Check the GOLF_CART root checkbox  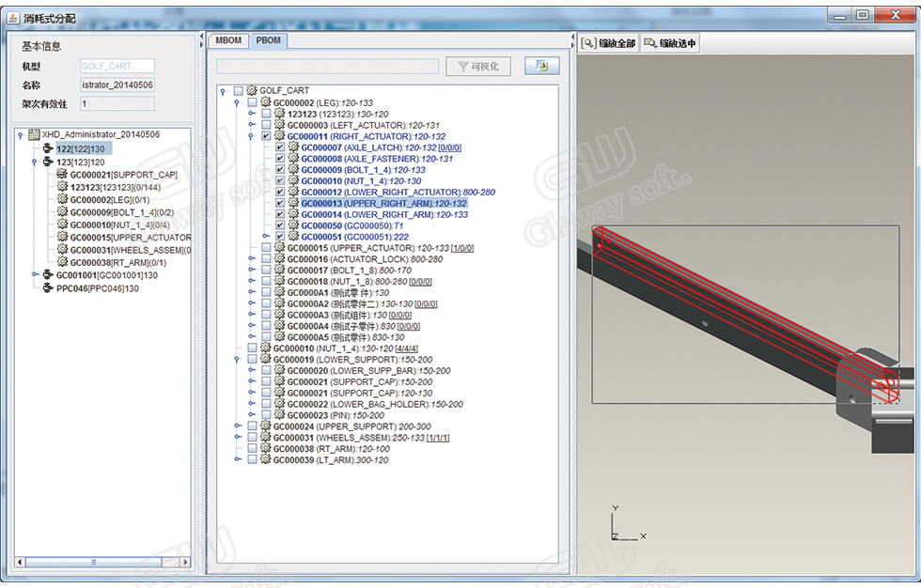coord(239,91)
